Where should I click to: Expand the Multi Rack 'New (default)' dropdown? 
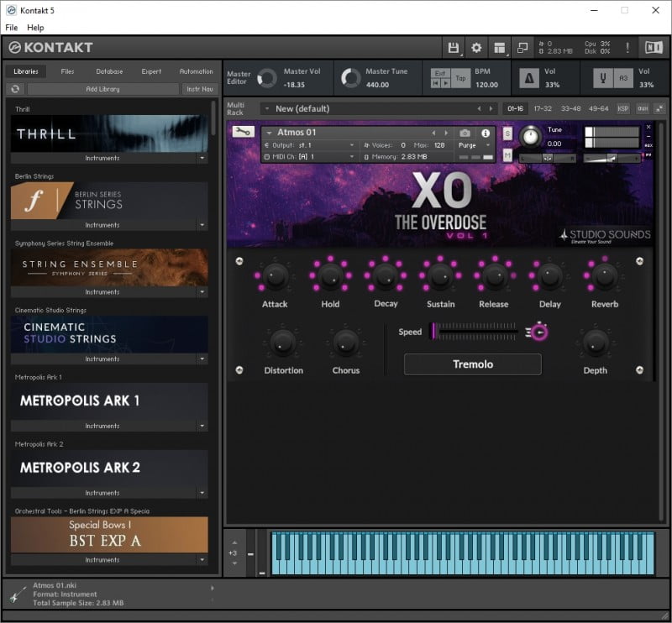click(265, 108)
